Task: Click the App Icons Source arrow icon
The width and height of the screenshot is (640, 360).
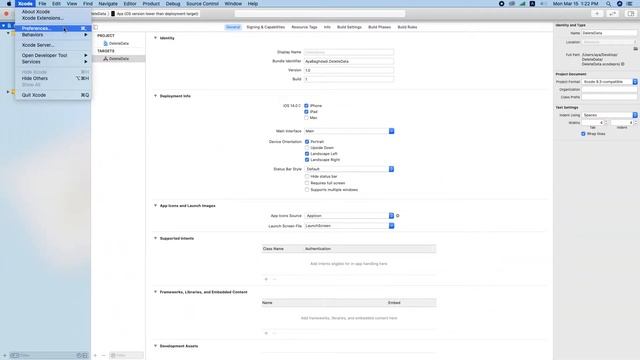Action: (x=398, y=216)
